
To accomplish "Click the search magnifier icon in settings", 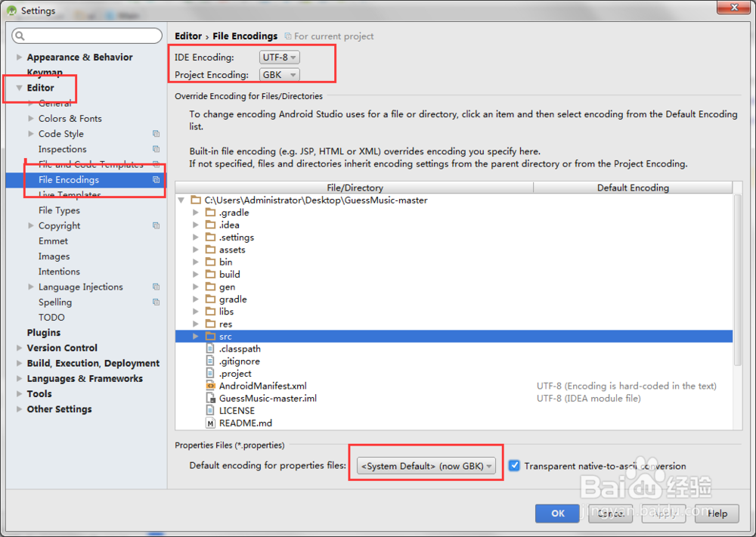I will (x=20, y=36).
